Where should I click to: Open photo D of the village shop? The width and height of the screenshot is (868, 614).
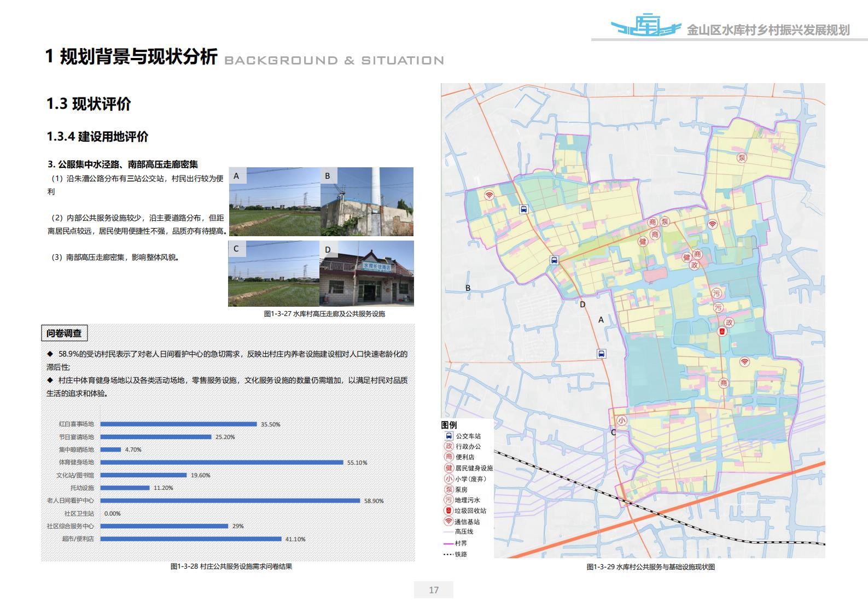coord(367,273)
